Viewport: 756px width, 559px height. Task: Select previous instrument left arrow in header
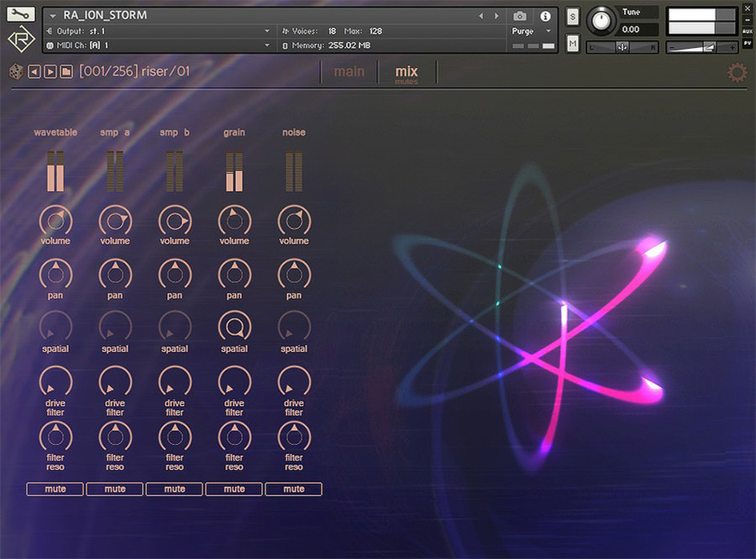(x=481, y=16)
